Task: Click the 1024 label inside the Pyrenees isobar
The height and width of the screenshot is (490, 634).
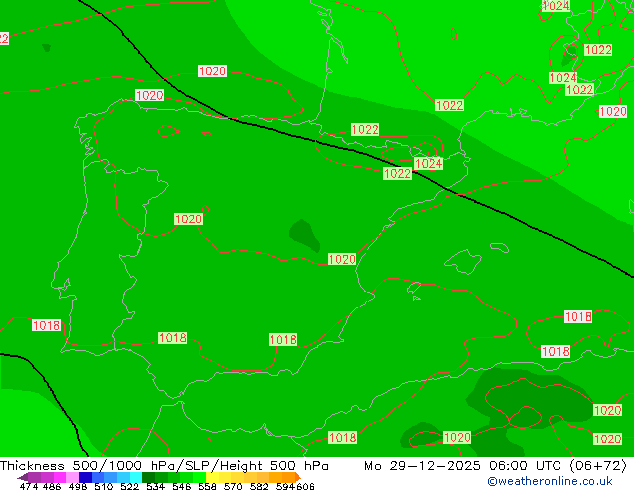Action: pos(429,164)
